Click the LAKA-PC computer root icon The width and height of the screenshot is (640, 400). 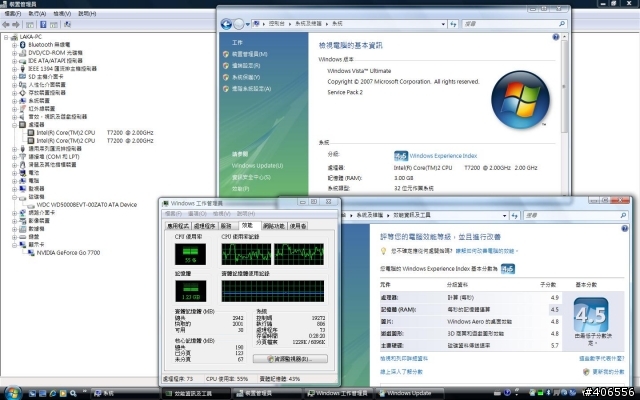click(14, 37)
